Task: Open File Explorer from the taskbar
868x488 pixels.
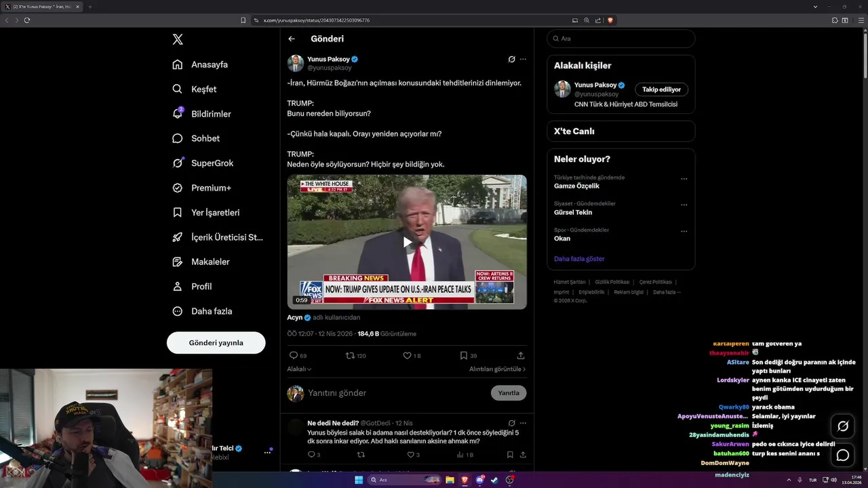Action: point(450,480)
